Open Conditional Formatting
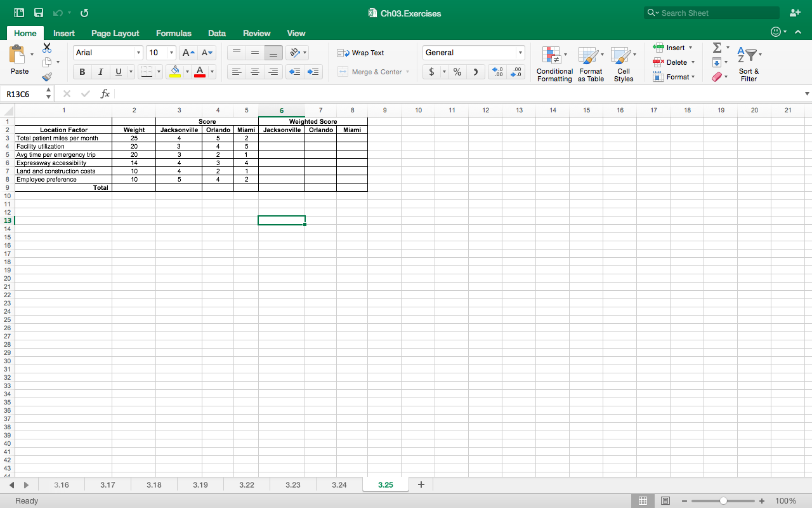The image size is (812, 508). [x=554, y=64]
